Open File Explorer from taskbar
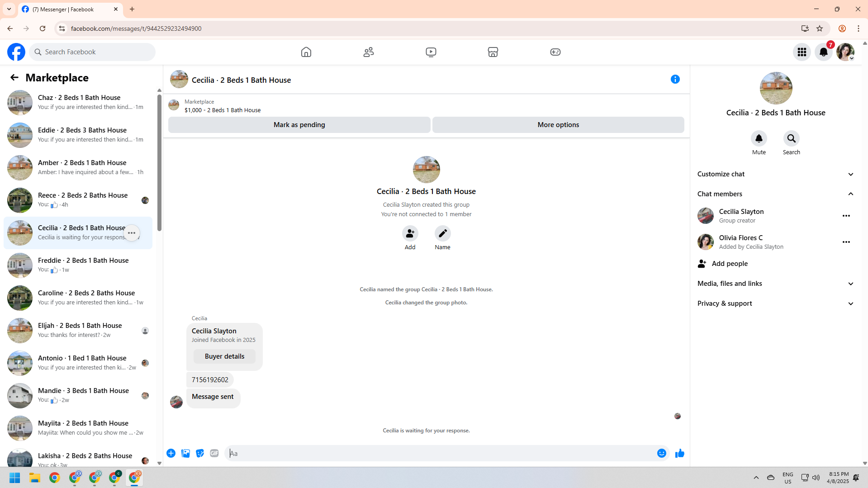Viewport: 868px width, 488px height. (x=35, y=478)
